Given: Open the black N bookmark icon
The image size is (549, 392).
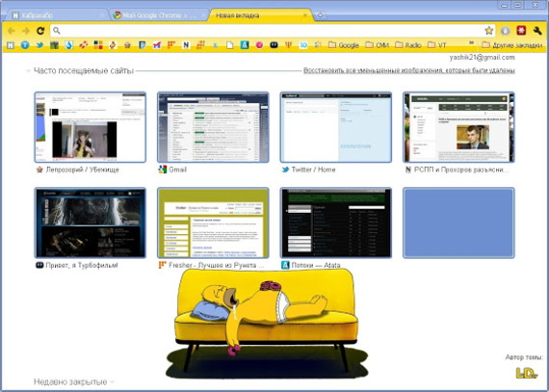Looking at the screenshot, I should point(186,45).
